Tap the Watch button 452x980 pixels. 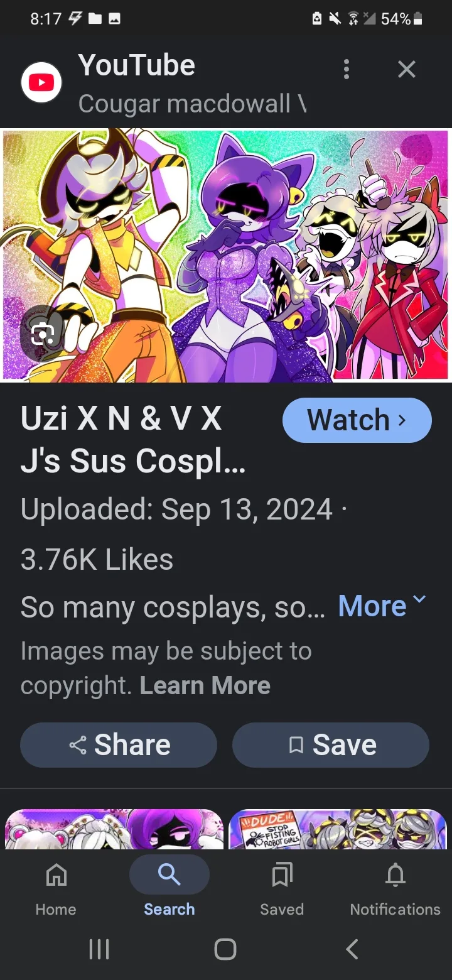(x=357, y=420)
